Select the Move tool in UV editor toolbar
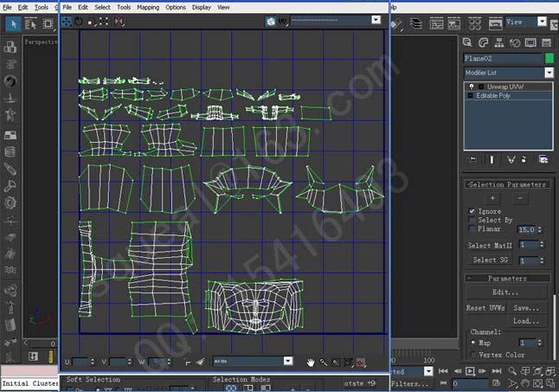The width and height of the screenshot is (559, 392). (67, 21)
